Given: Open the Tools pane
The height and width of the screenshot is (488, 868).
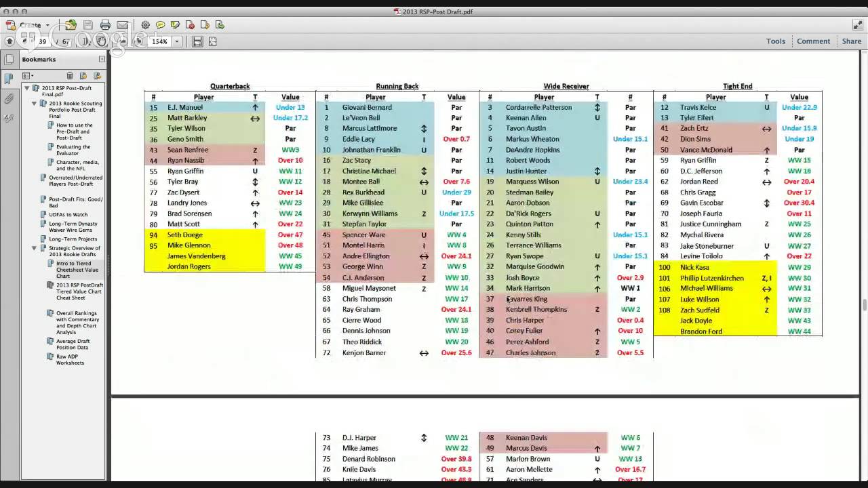Looking at the screenshot, I should [x=776, y=41].
